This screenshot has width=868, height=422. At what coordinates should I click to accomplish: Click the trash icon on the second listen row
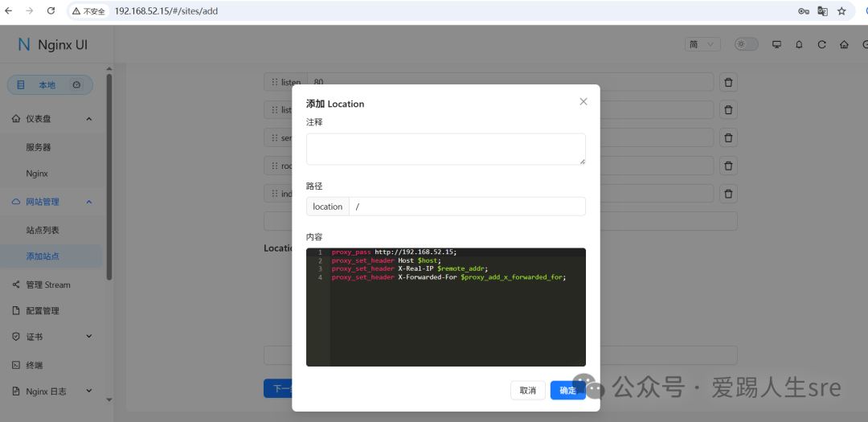tap(728, 109)
